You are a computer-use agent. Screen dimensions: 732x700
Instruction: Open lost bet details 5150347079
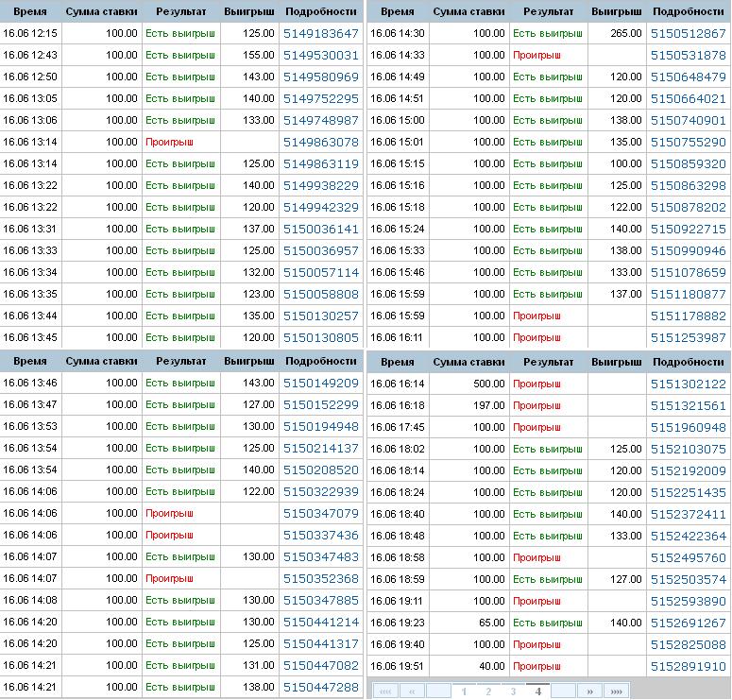[321, 513]
